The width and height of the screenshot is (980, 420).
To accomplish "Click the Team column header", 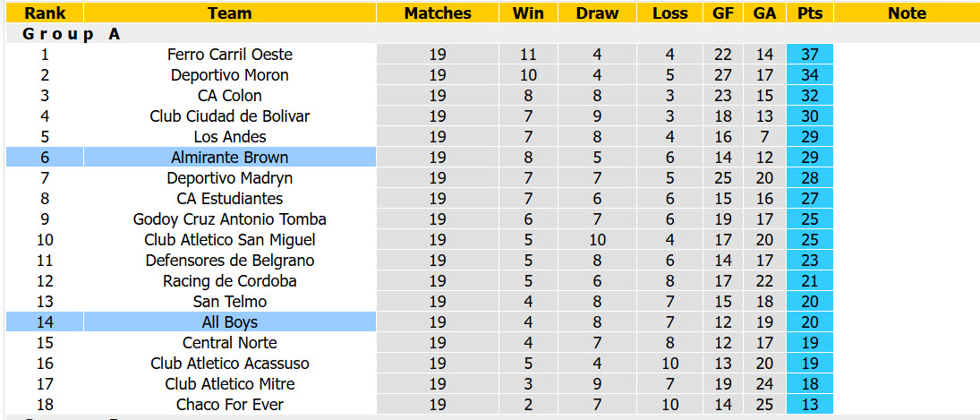I will 230,13.
